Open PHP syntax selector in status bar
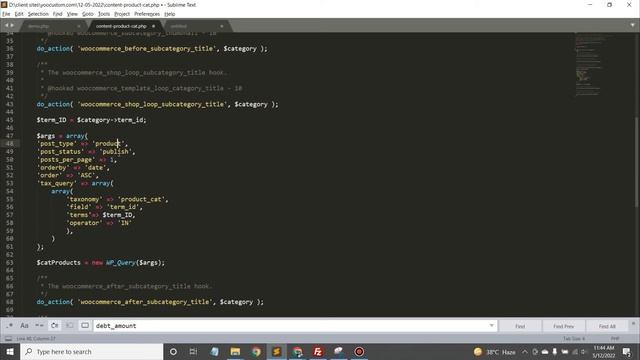This screenshot has width=640, height=360. (x=615, y=339)
